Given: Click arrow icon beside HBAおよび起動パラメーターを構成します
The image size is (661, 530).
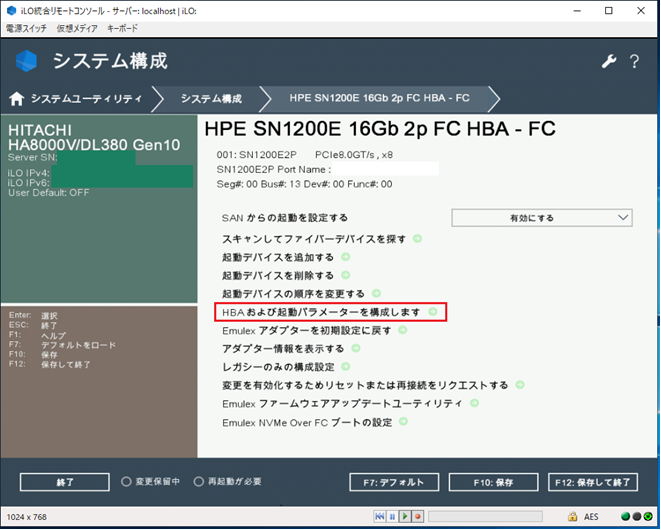Looking at the screenshot, I should click(x=433, y=312).
